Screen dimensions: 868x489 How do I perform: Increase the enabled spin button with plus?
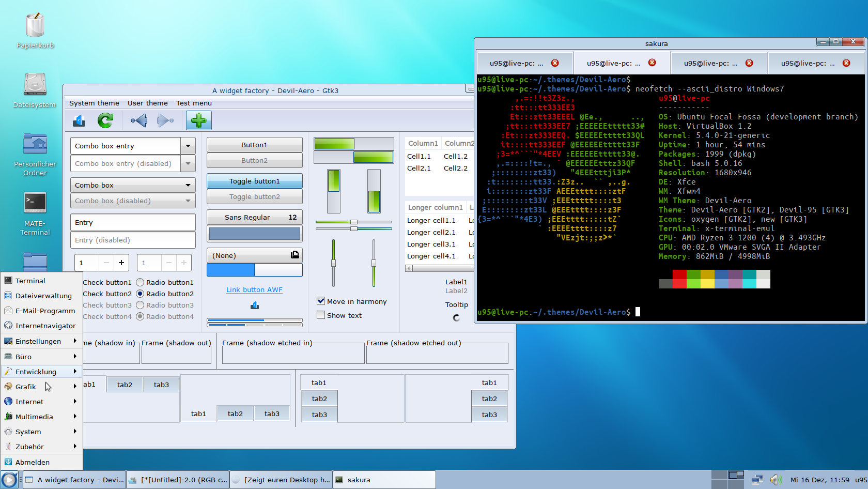[x=121, y=263]
